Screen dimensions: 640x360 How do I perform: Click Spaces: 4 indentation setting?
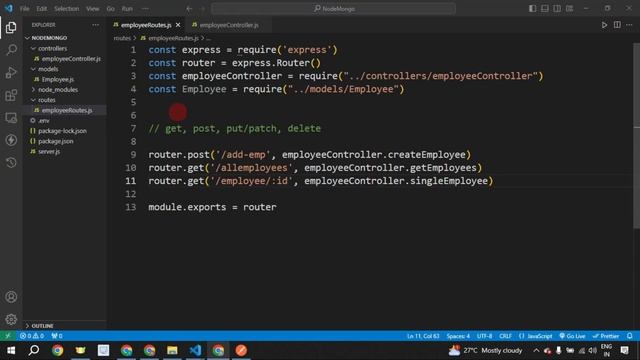point(458,336)
